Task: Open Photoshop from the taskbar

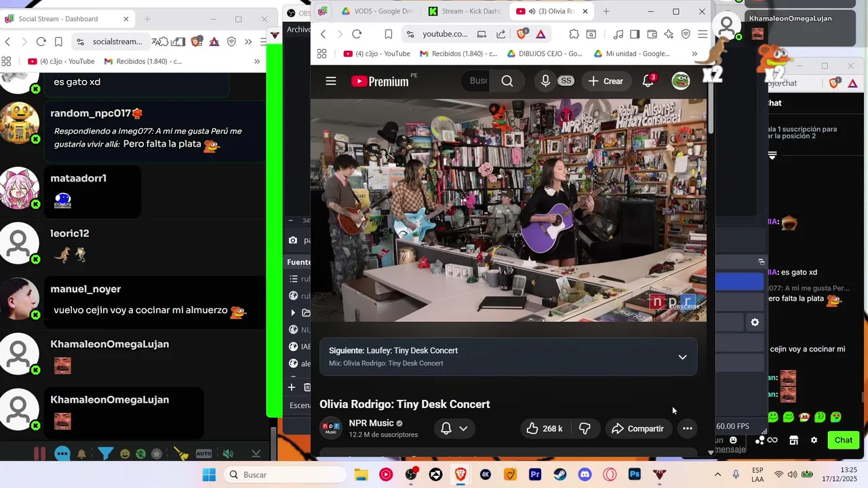Action: pyautogui.click(x=635, y=474)
